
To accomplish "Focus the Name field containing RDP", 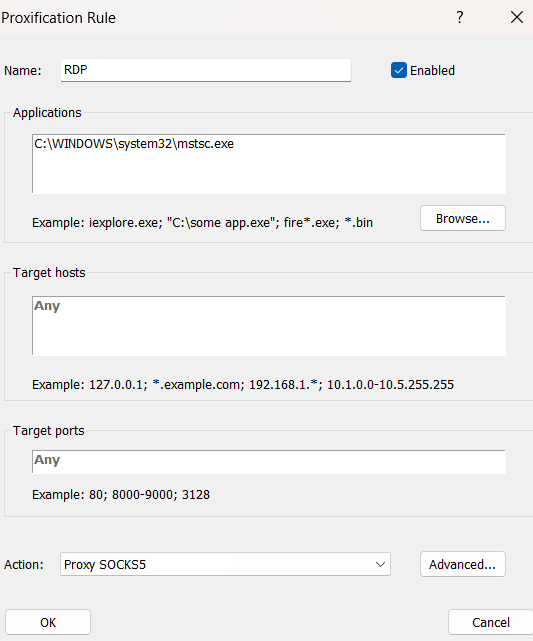I will point(206,70).
